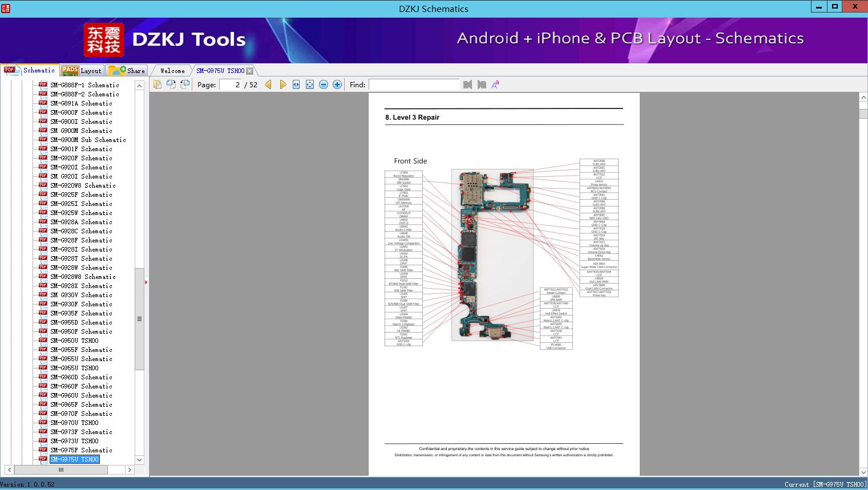Click the page number field
This screenshot has height=490, width=868.
[230, 84]
